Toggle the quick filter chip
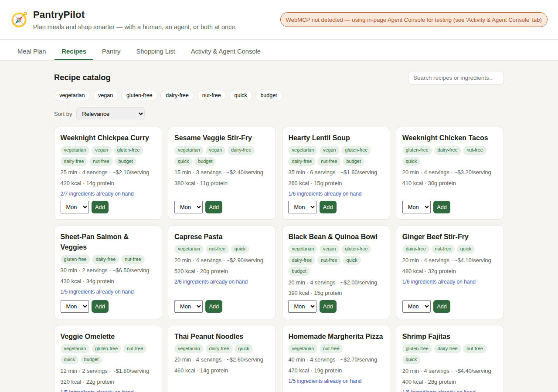 [x=241, y=95]
